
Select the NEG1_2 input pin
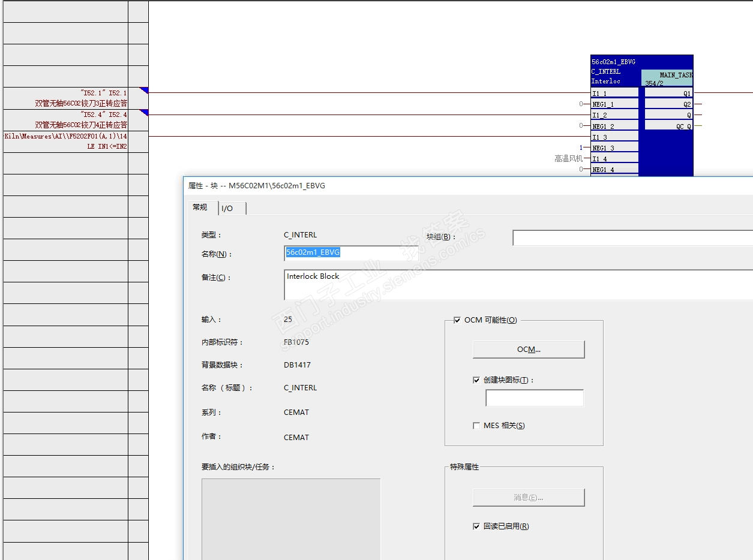pos(615,126)
